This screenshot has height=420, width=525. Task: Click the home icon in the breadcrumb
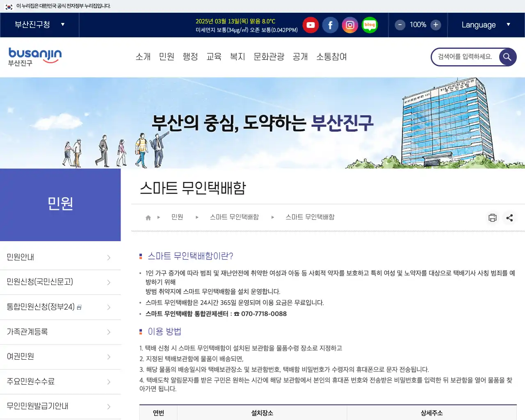[148, 217]
